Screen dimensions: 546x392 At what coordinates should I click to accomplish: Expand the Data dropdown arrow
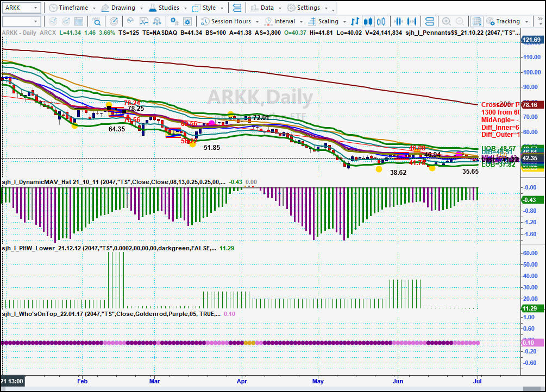pyautogui.click(x=280, y=8)
